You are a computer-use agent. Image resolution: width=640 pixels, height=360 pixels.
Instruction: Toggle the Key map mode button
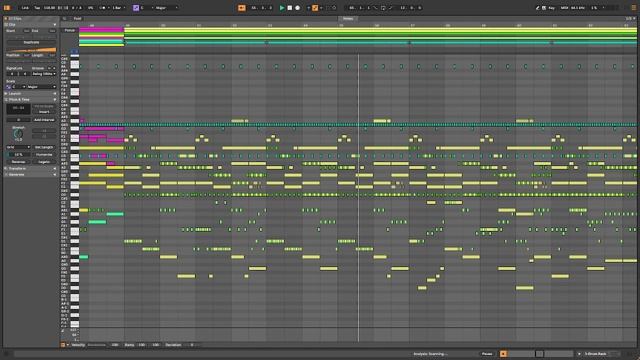[552, 8]
